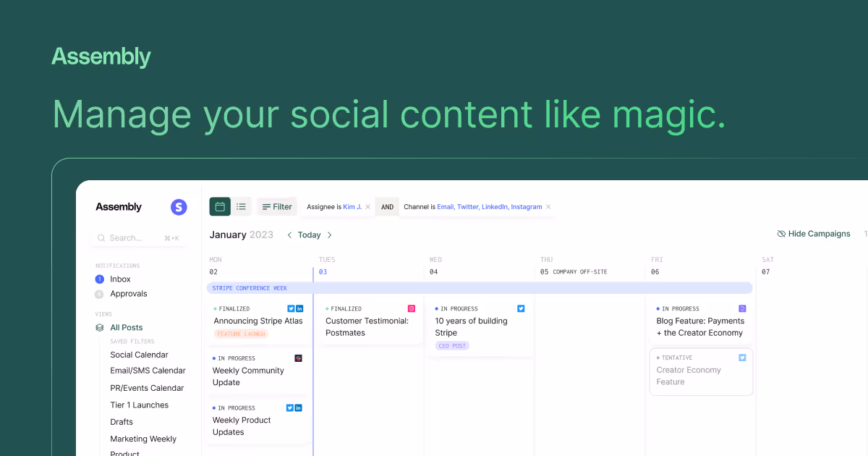Click purple blog icon on Blog Feature card
The image size is (868, 456).
coord(742,309)
